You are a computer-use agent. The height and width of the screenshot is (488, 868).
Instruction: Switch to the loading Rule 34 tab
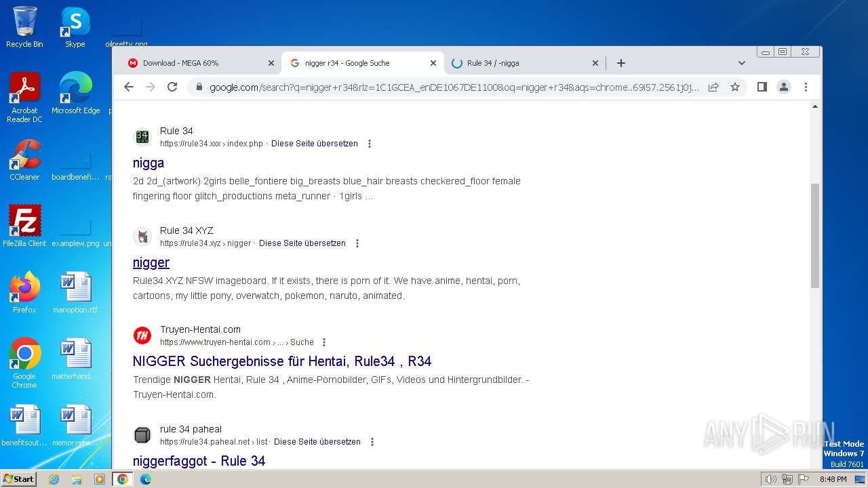tap(524, 63)
